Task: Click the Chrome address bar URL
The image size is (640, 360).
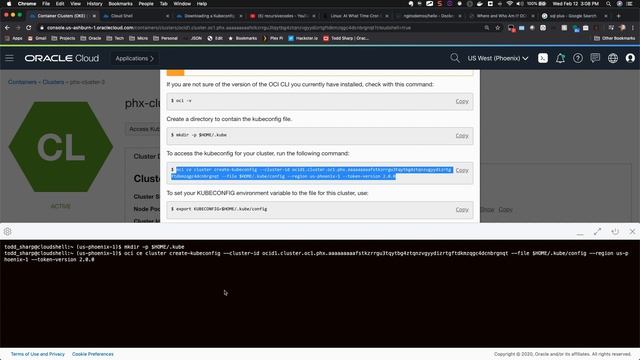Action: click(229, 28)
